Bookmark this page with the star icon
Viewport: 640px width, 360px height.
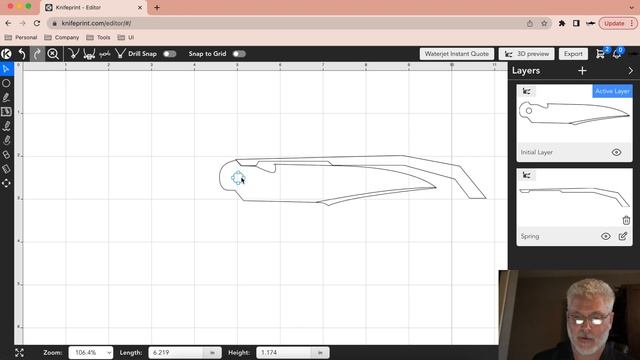(x=544, y=23)
